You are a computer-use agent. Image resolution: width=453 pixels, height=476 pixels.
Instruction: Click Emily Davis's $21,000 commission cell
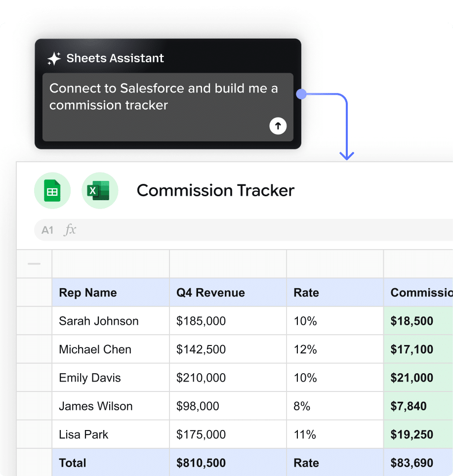click(418, 378)
